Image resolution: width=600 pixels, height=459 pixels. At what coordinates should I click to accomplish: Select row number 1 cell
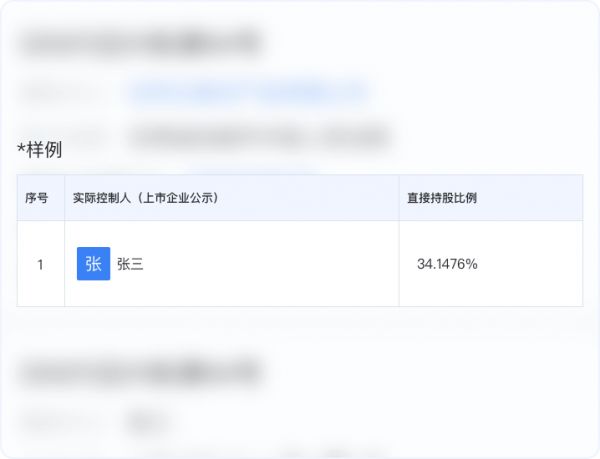point(40,264)
